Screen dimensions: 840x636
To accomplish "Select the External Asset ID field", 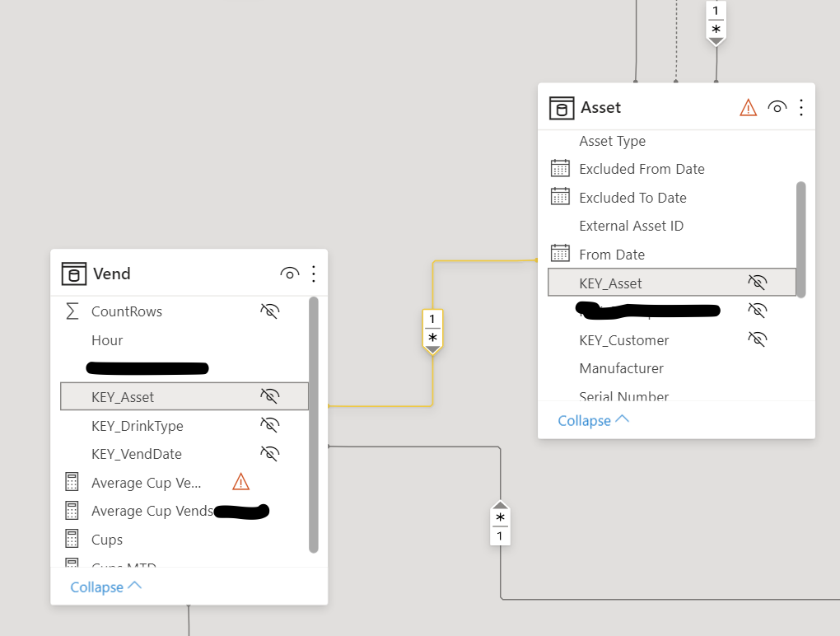I will point(631,226).
